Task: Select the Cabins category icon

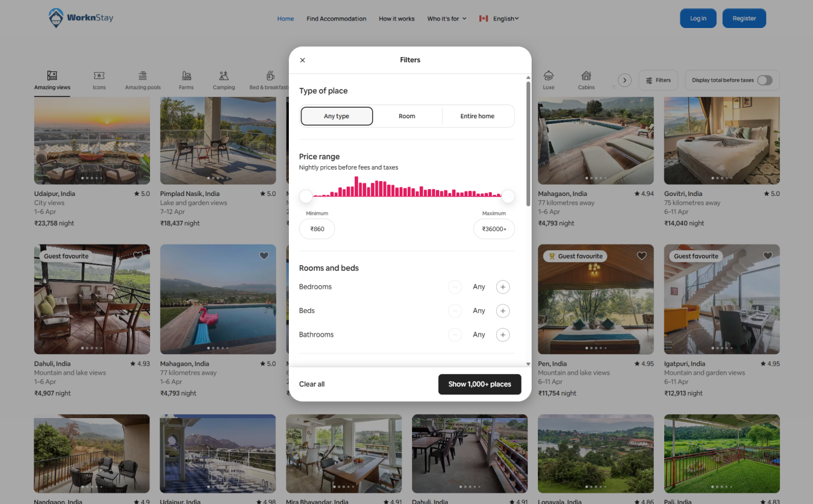Action: pyautogui.click(x=586, y=76)
